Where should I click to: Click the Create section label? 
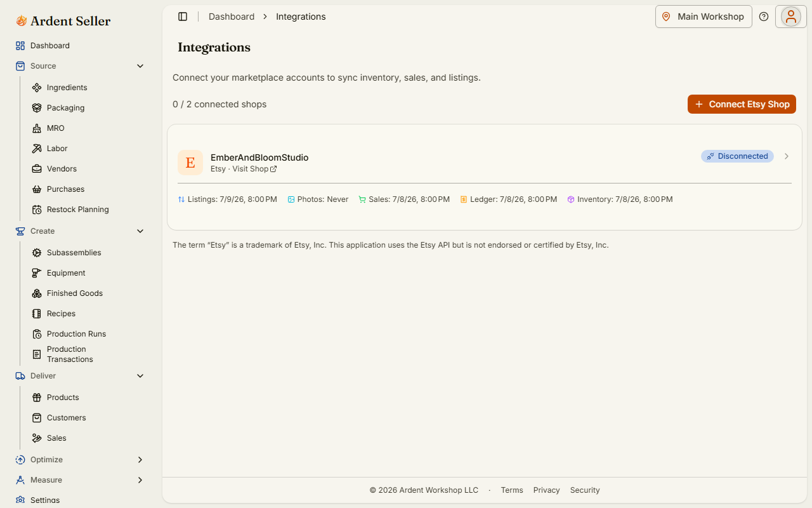(43, 231)
